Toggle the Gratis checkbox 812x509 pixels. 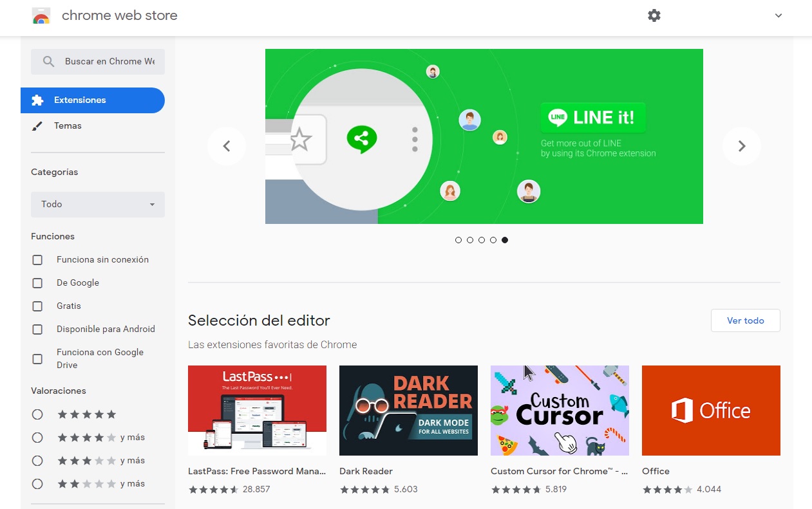[37, 306]
